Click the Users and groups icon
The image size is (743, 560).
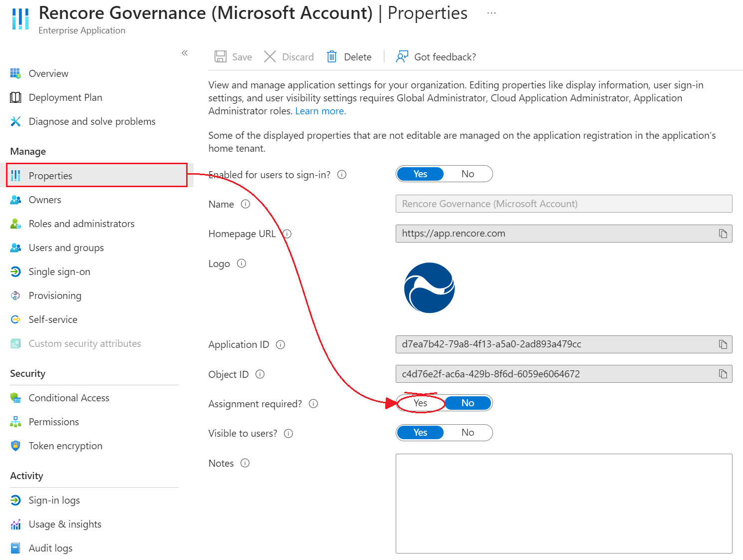click(15, 248)
